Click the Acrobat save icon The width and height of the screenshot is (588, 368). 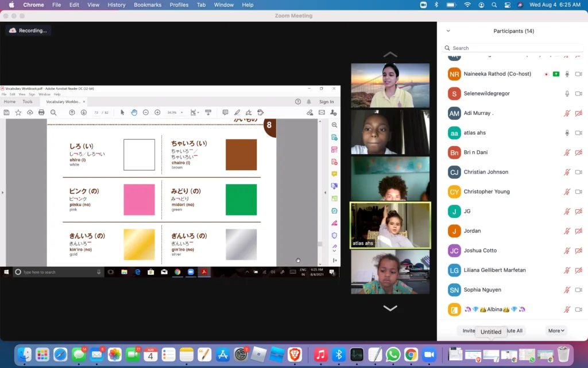click(x=7, y=113)
